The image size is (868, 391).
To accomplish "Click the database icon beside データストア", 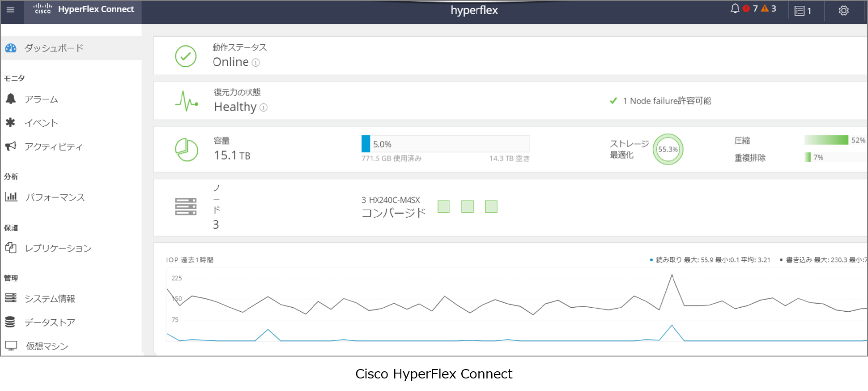I will [10, 322].
